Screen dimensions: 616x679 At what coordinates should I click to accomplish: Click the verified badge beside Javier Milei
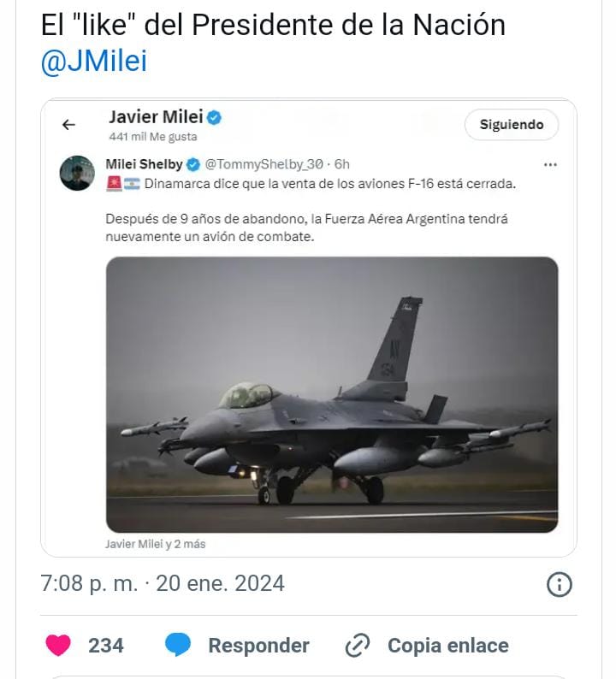(215, 117)
